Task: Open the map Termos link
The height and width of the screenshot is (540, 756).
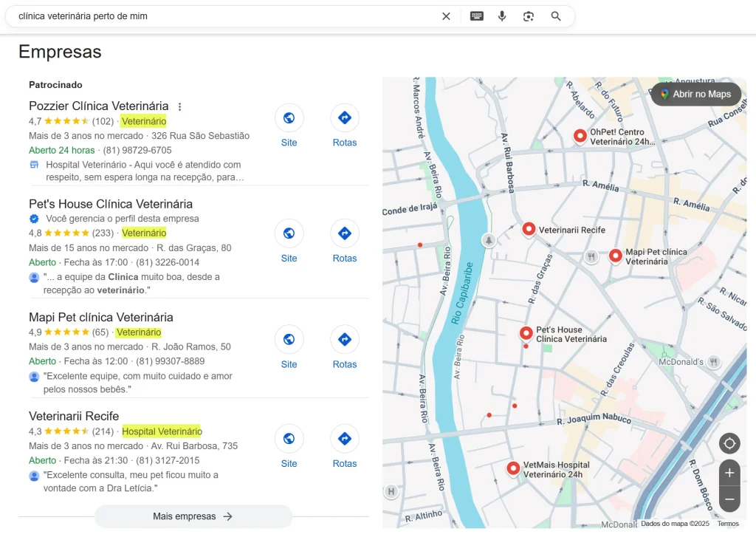Action: click(x=727, y=524)
